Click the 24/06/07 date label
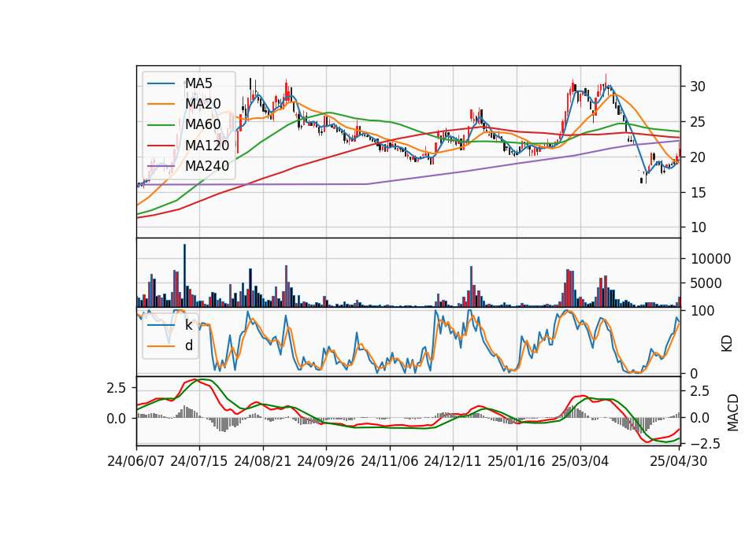The width and height of the screenshot is (756, 543). 136,461
